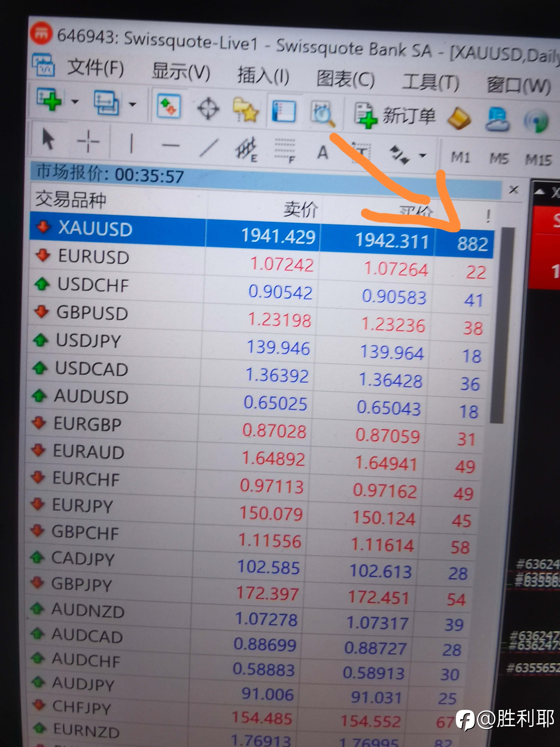Select the EURAUD symbol row
Image resolution: width=560 pixels, height=747 pixels.
(x=253, y=458)
